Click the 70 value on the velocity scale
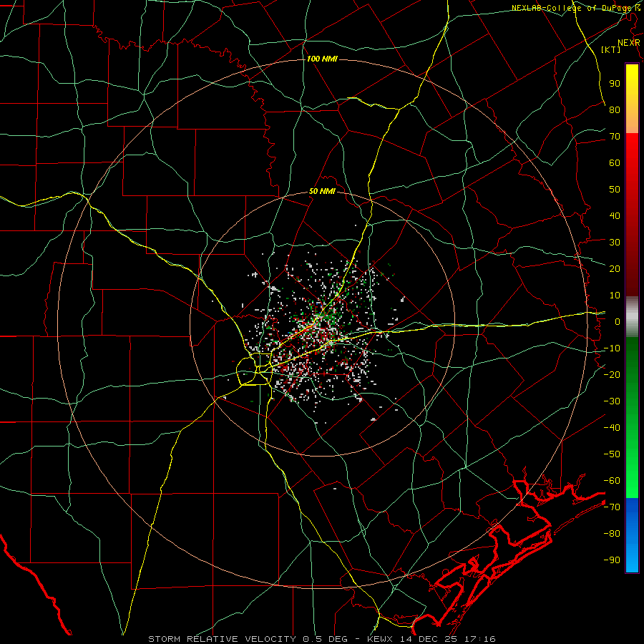644x644 pixels. point(615,137)
